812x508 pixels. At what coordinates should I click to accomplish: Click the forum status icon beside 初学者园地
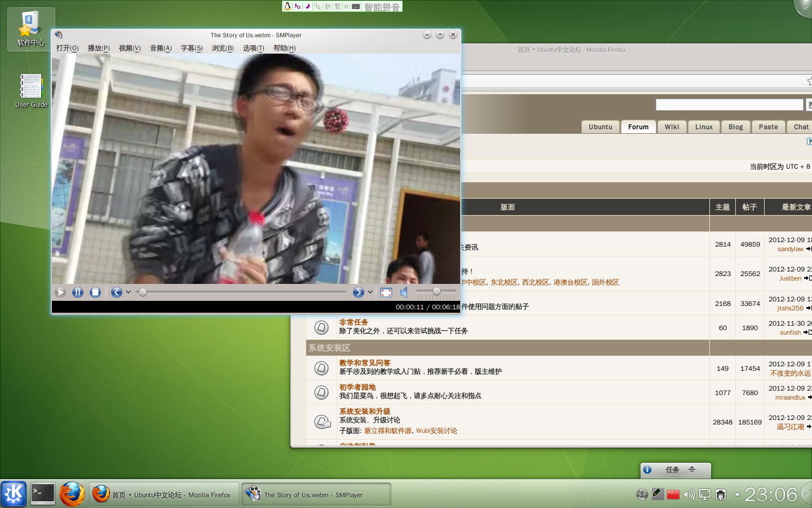point(321,392)
